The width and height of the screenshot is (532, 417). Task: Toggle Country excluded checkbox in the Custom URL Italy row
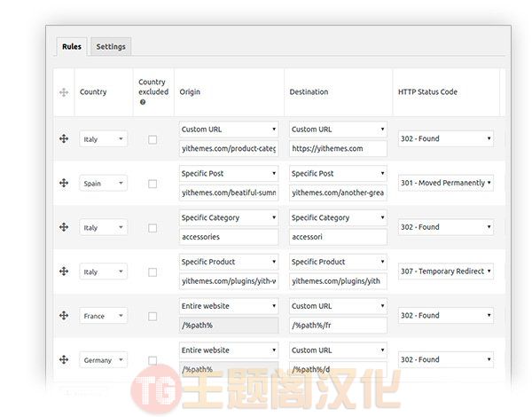pyautogui.click(x=153, y=139)
